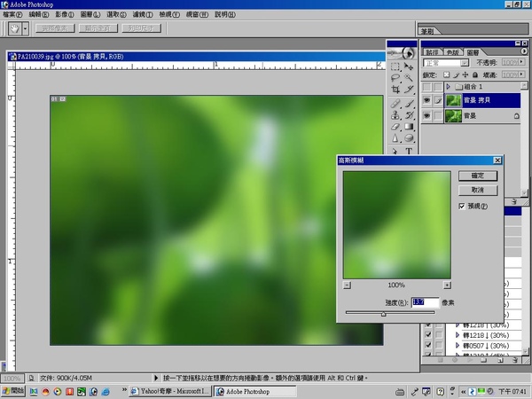Select the Path Selection arrow tool
532x399 pixels.
tap(395, 151)
